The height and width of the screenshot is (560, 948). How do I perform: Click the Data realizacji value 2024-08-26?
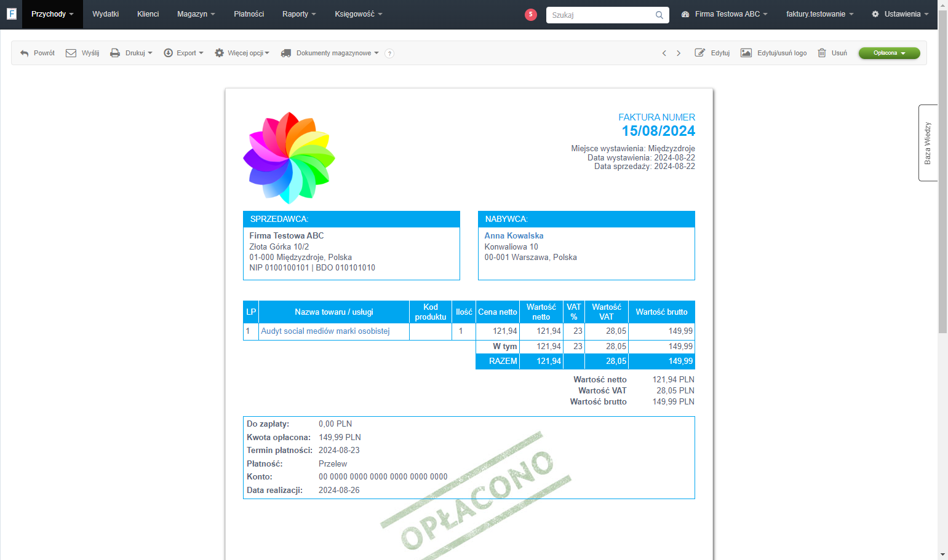(x=339, y=491)
